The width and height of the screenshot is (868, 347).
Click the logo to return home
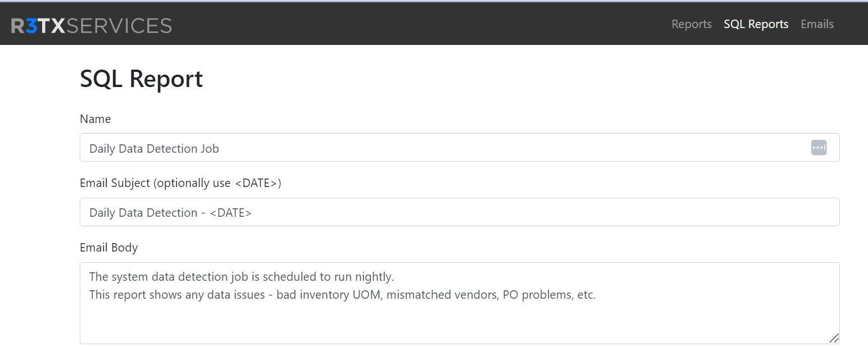[92, 24]
